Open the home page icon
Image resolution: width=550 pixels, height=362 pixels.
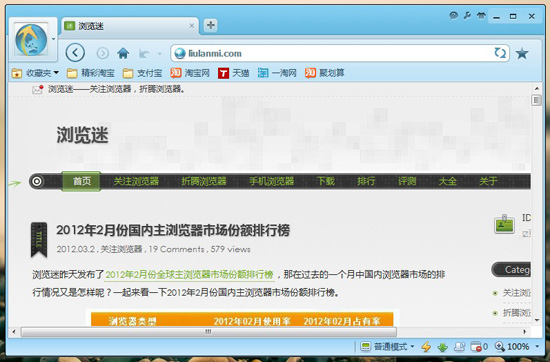[x=123, y=53]
